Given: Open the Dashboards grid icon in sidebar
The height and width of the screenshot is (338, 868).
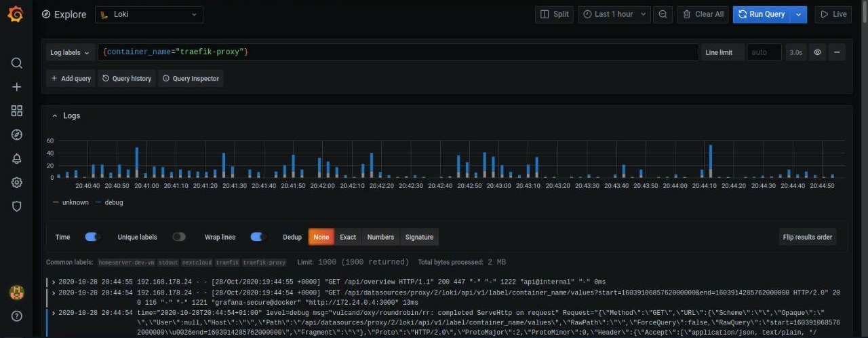Looking at the screenshot, I should [x=17, y=111].
